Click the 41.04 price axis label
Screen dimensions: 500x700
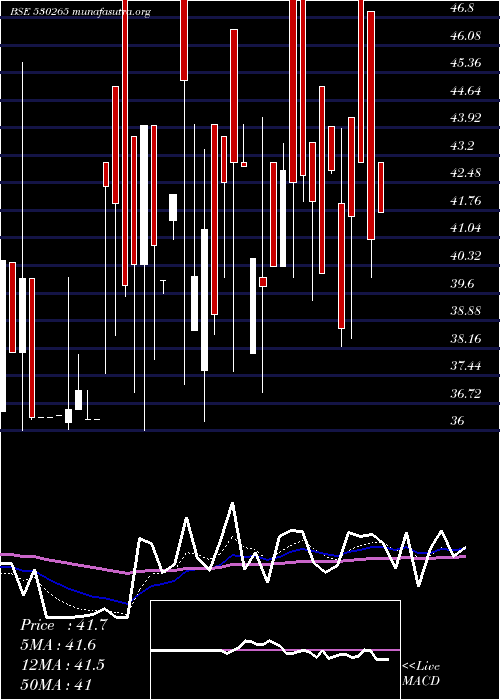[x=466, y=228]
